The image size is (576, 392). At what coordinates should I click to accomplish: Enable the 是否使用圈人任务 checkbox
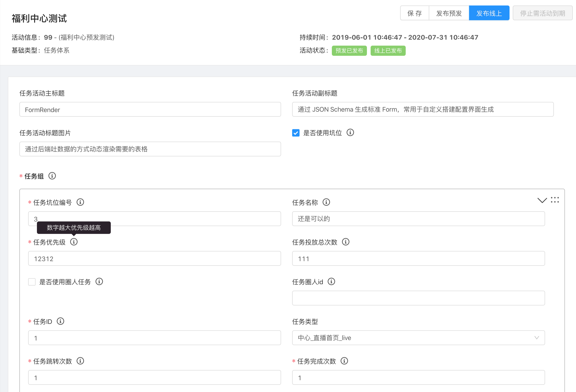coord(32,282)
